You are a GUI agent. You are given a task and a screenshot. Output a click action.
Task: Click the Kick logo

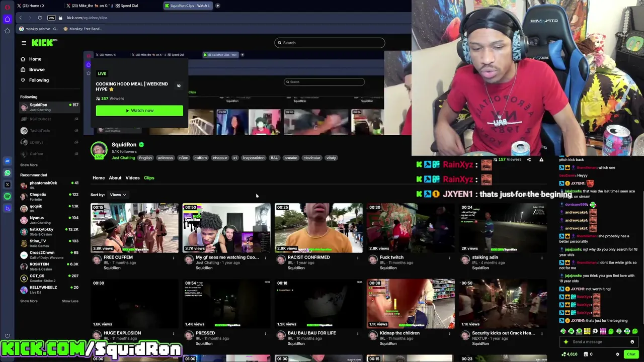tap(43, 43)
